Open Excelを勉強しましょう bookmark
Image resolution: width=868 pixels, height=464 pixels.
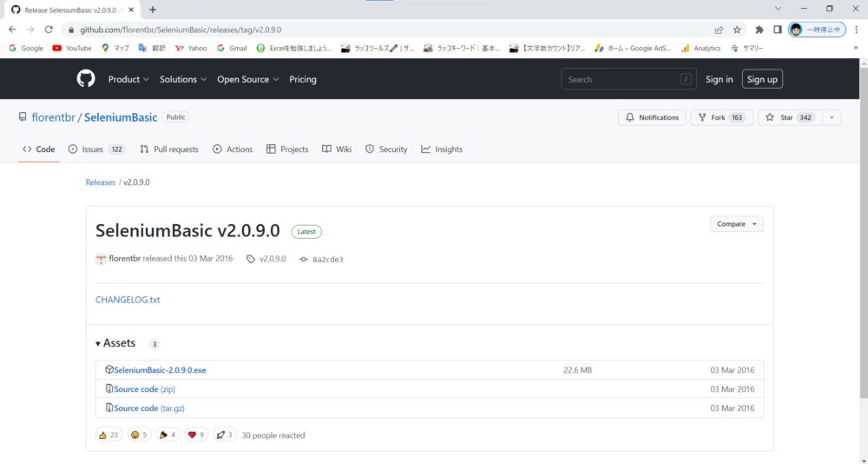294,49
